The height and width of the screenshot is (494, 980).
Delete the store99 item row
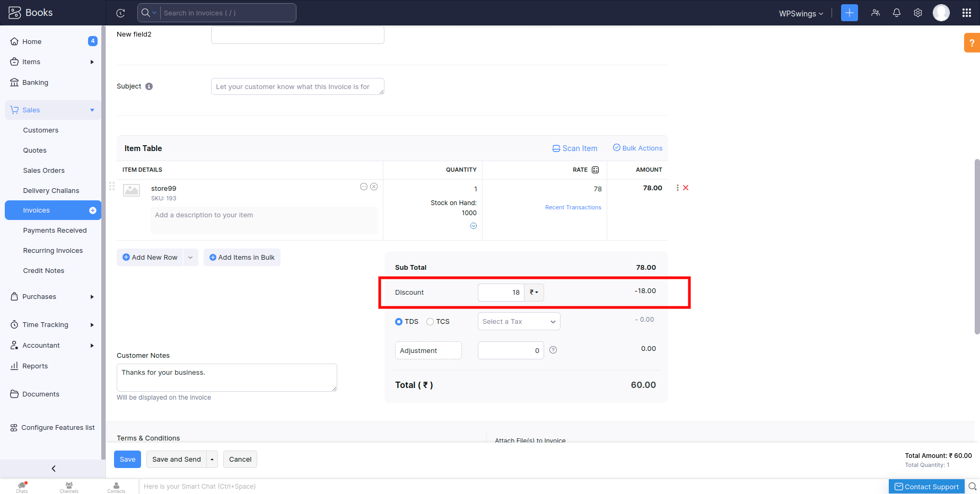[686, 188]
